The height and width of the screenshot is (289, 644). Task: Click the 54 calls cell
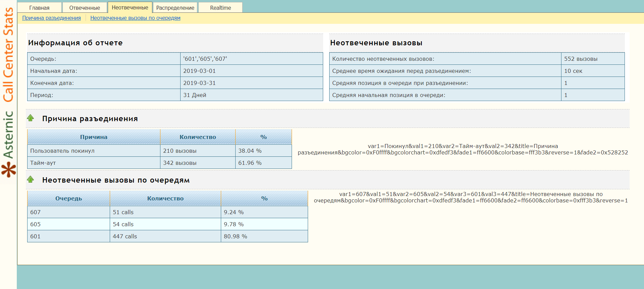[165, 224]
